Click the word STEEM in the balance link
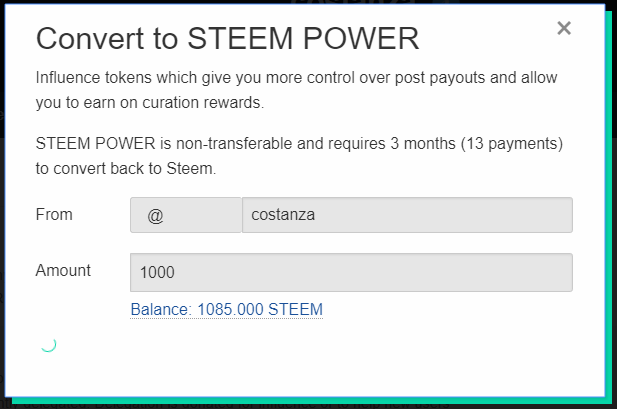 tap(295, 309)
